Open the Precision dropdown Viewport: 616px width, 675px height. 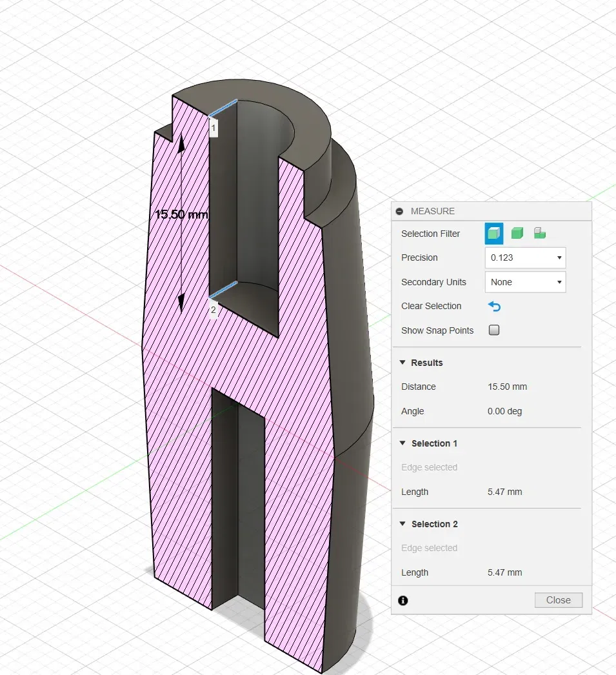coord(525,258)
